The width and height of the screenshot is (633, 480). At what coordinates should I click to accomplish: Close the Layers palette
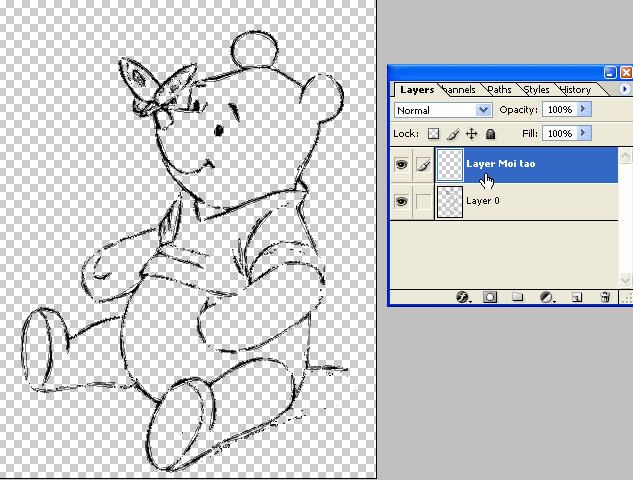tap(627, 73)
